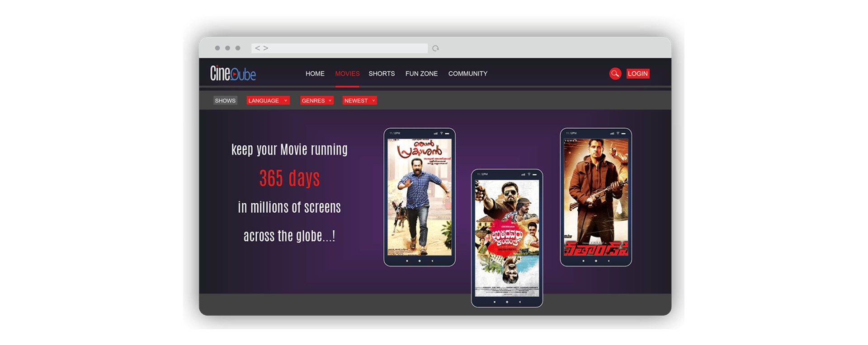The height and width of the screenshot is (345, 868).
Task: Click the red LOGIN button
Action: pyautogui.click(x=638, y=74)
